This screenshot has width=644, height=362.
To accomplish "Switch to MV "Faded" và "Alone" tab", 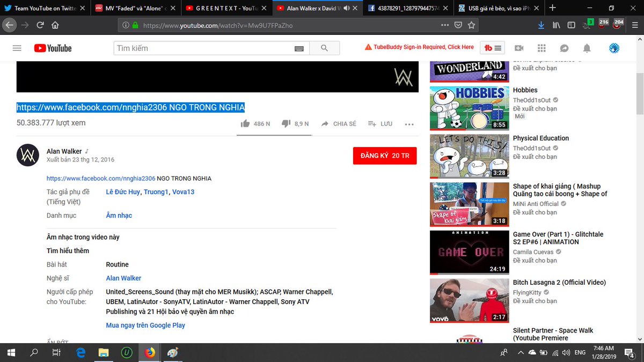I will (135, 8).
